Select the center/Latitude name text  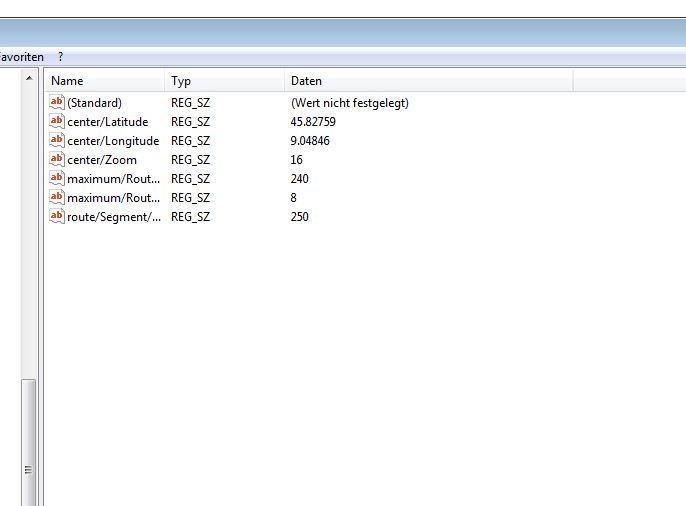tap(108, 122)
